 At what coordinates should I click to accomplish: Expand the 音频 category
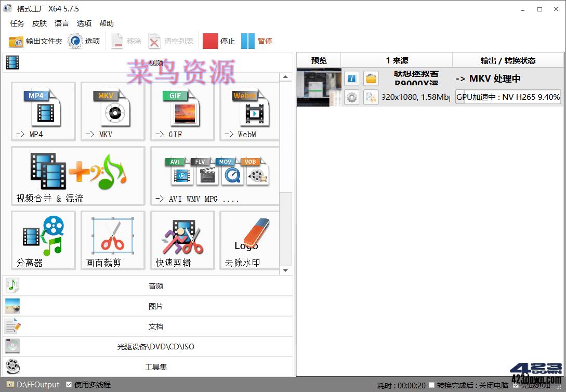pos(155,286)
